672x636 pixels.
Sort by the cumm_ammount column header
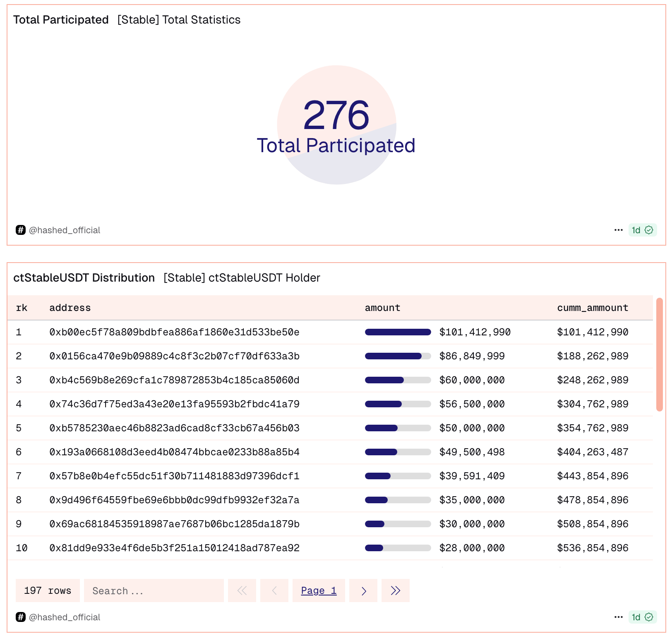(x=593, y=308)
